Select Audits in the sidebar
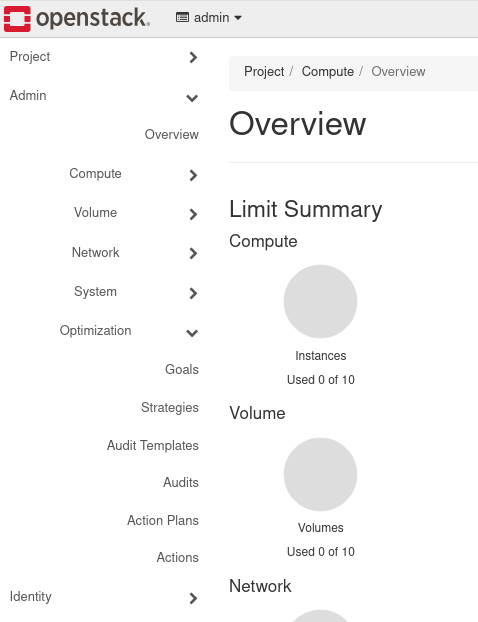Viewport: 478px width, 622px height. coord(181,482)
